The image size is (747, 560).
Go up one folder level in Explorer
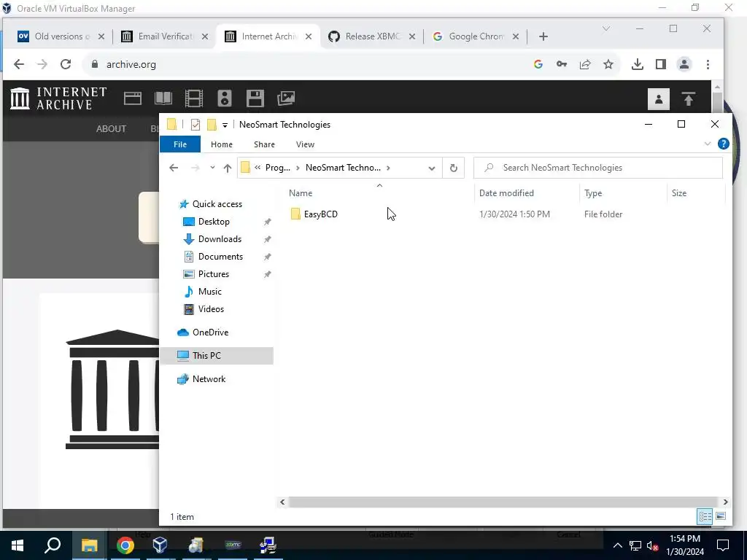click(228, 168)
